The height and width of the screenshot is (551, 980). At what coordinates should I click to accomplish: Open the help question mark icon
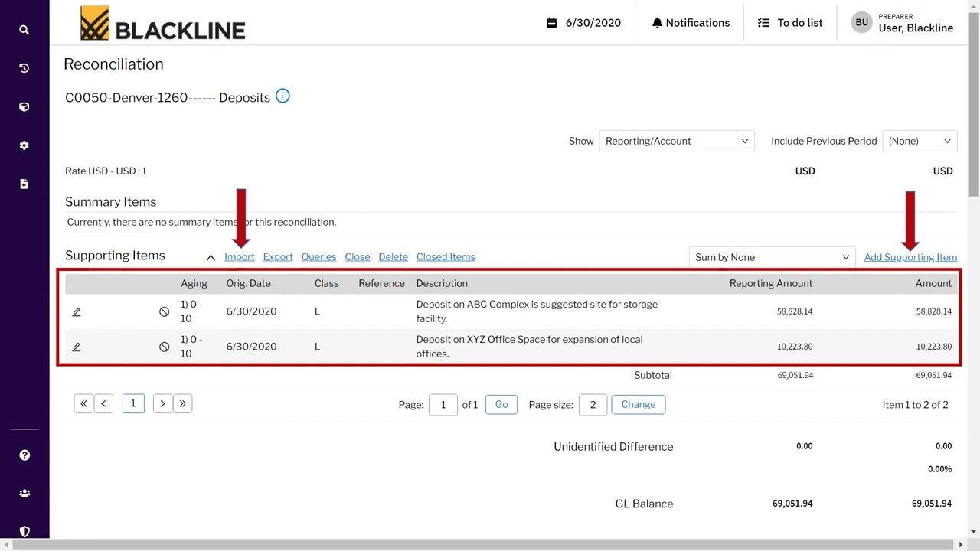click(24, 455)
